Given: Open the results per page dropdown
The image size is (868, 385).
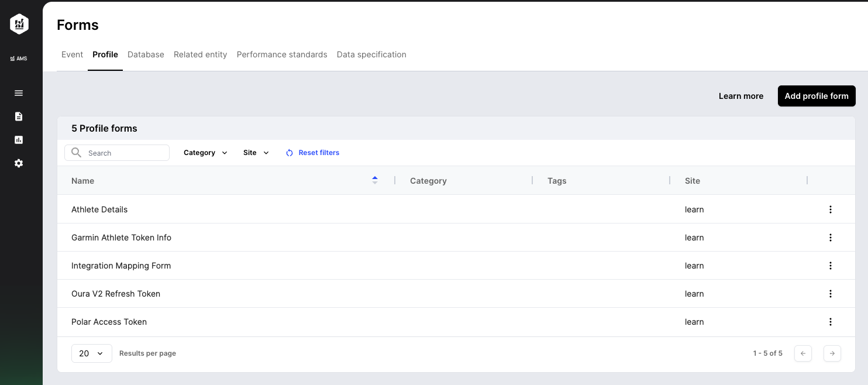Looking at the screenshot, I should (x=91, y=353).
